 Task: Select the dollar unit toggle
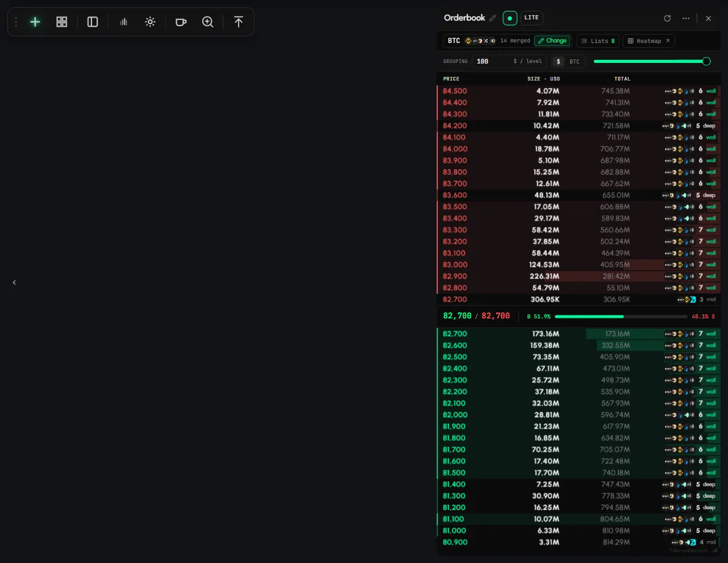point(558,61)
